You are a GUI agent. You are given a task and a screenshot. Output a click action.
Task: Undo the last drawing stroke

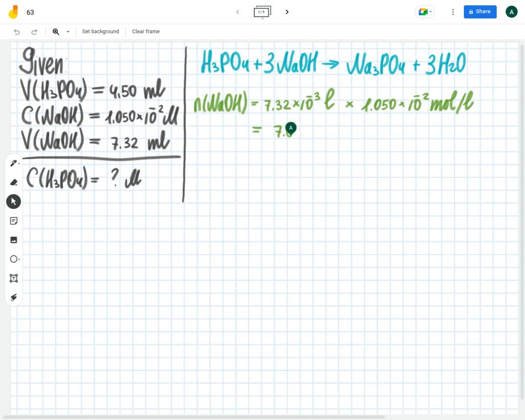coord(16,31)
